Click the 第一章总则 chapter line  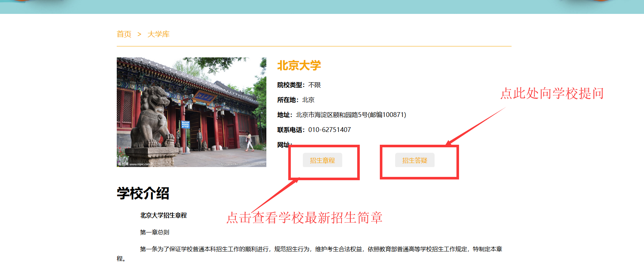pyautogui.click(x=155, y=232)
